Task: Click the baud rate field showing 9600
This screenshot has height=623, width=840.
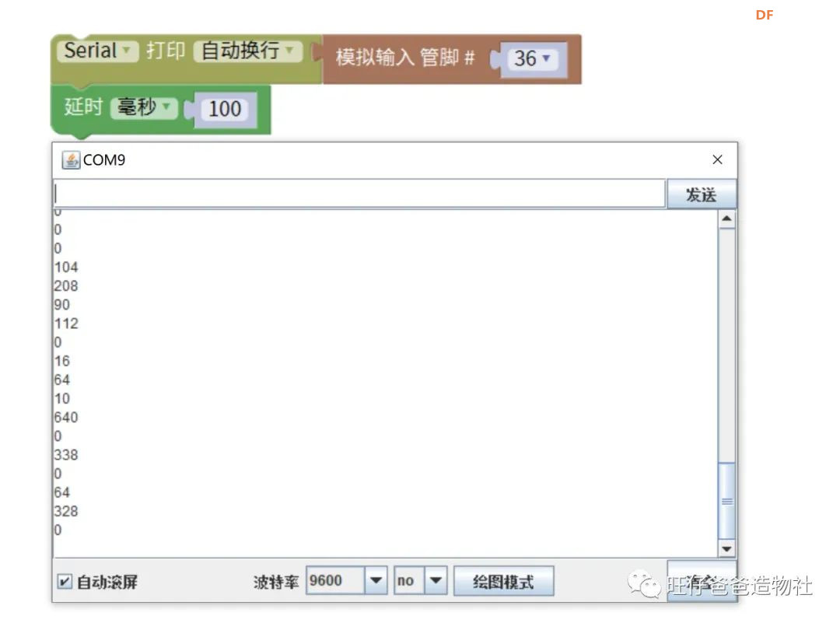Action: coord(335,581)
